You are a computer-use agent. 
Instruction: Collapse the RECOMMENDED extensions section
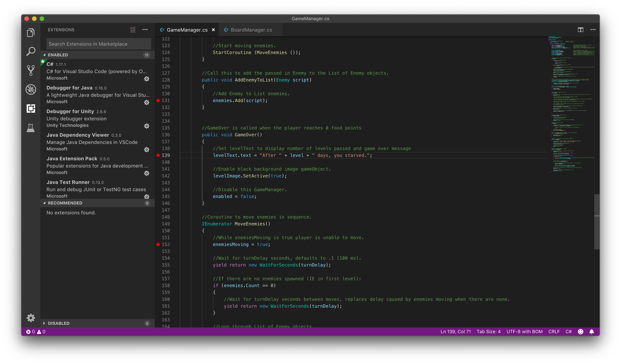pos(97,203)
